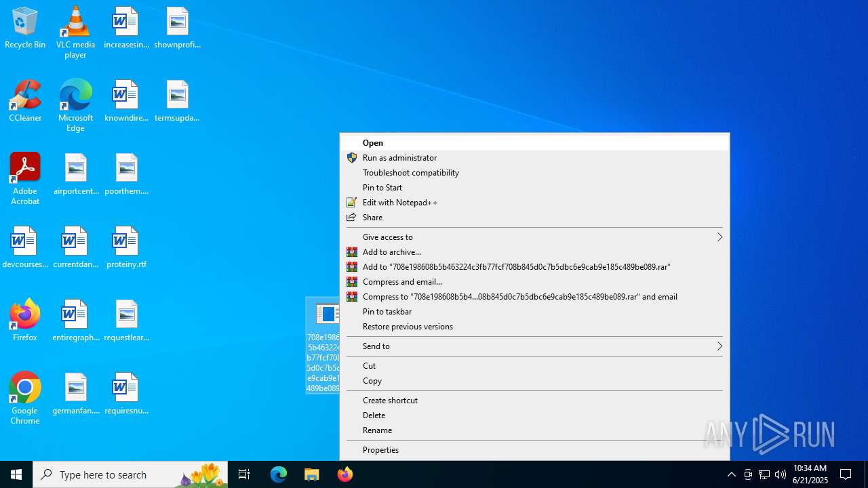
Task: Choose Rename from the context menu
Action: pyautogui.click(x=534, y=430)
